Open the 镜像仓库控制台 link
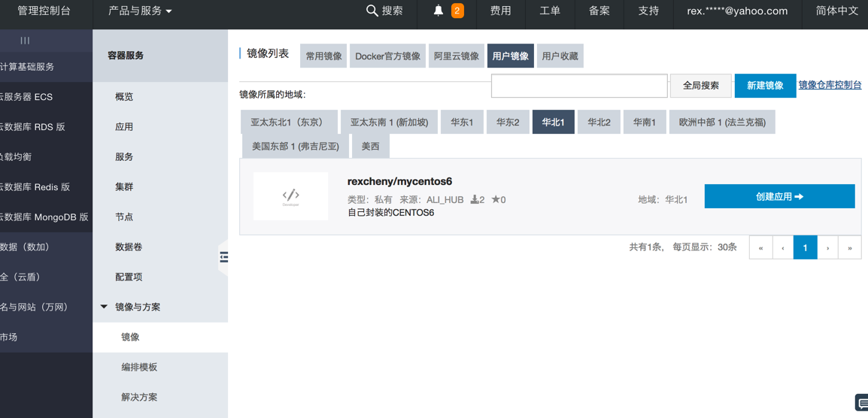868x418 pixels. pos(830,85)
